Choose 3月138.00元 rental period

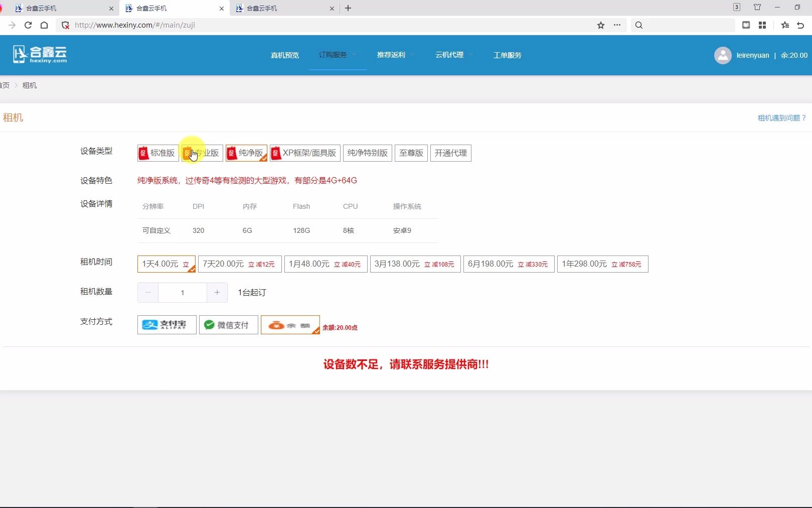(415, 264)
